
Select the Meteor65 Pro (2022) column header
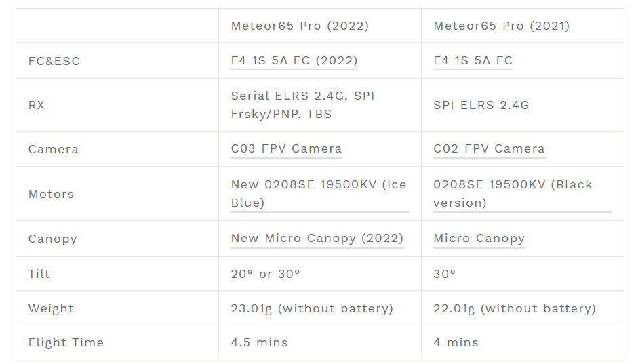[x=300, y=26]
